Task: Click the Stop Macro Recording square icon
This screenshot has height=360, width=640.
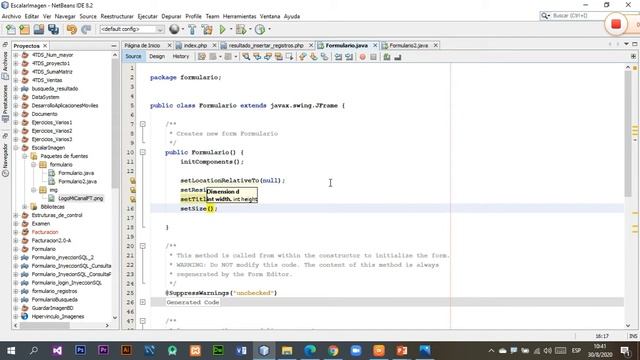Action: tap(373, 57)
